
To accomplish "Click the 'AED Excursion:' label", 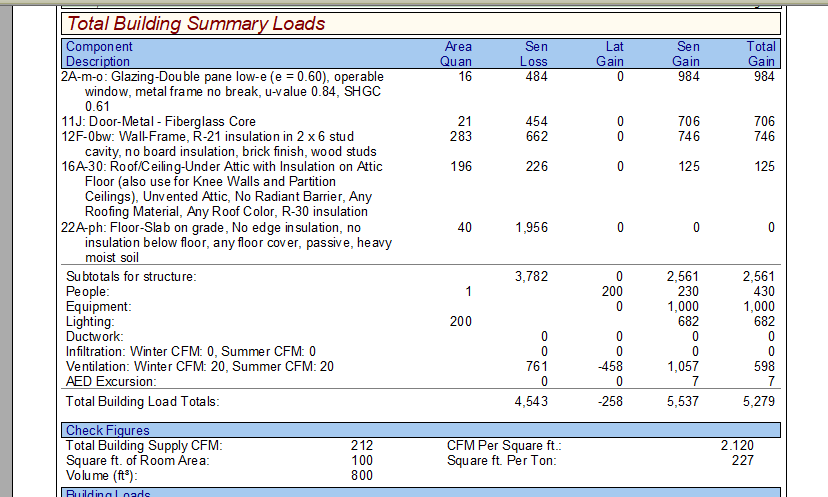I will [x=111, y=381].
